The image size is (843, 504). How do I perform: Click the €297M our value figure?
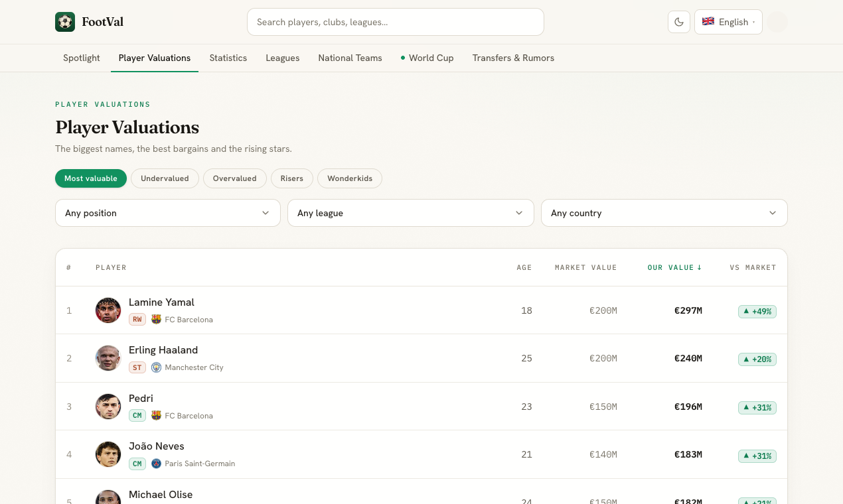click(x=688, y=310)
